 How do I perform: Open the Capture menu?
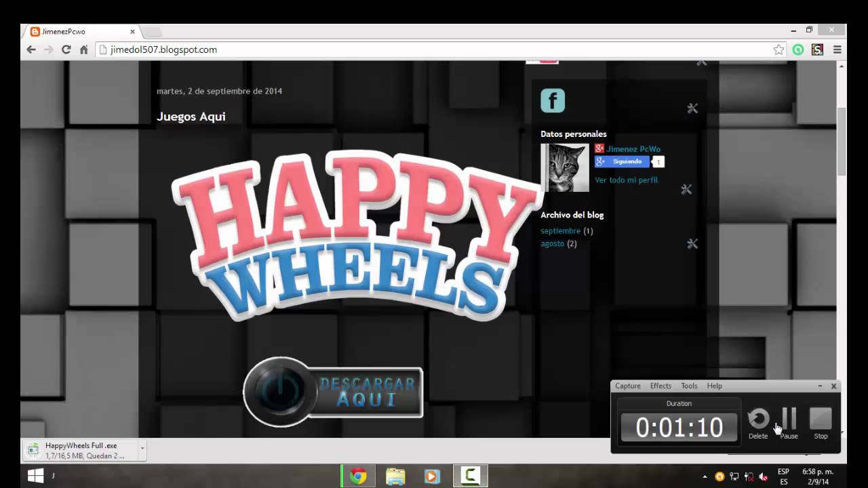628,386
